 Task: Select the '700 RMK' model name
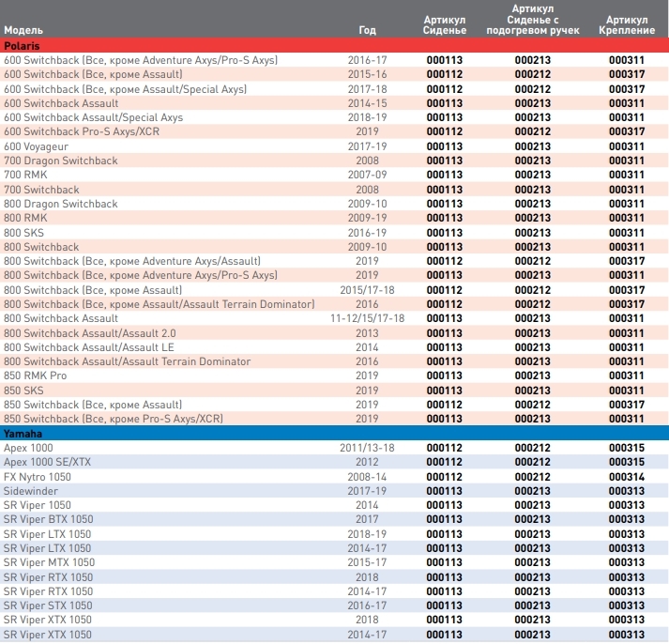[x=25, y=175]
